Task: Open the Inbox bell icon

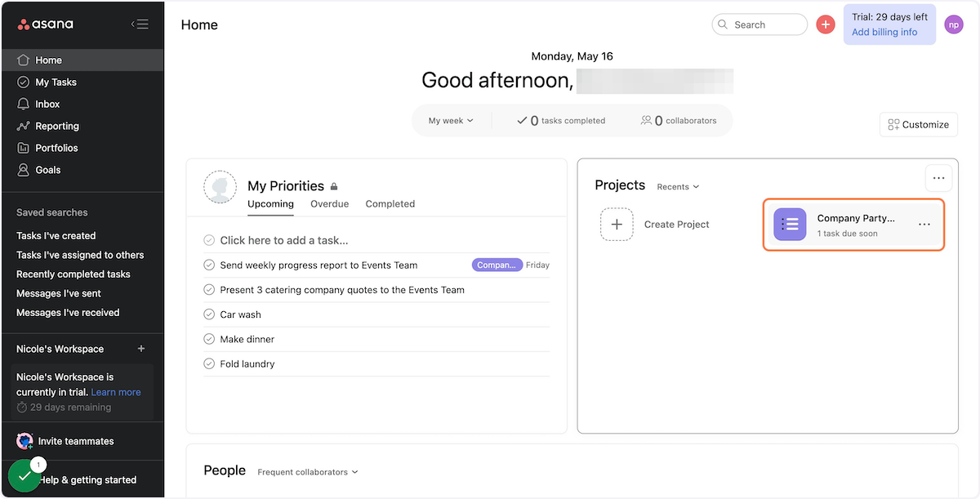Action: pos(23,105)
